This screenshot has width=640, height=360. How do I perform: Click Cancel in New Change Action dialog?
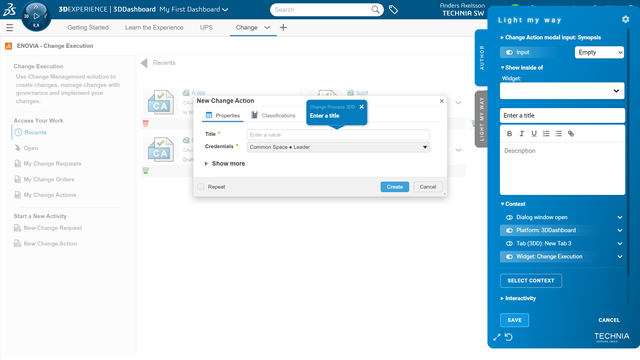[x=428, y=187]
